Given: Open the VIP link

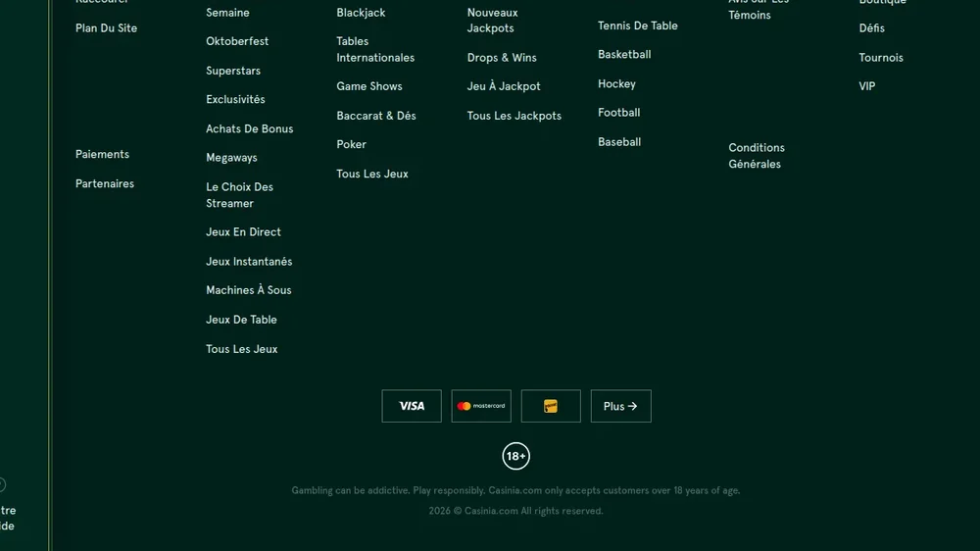Looking at the screenshot, I should click(x=867, y=86).
